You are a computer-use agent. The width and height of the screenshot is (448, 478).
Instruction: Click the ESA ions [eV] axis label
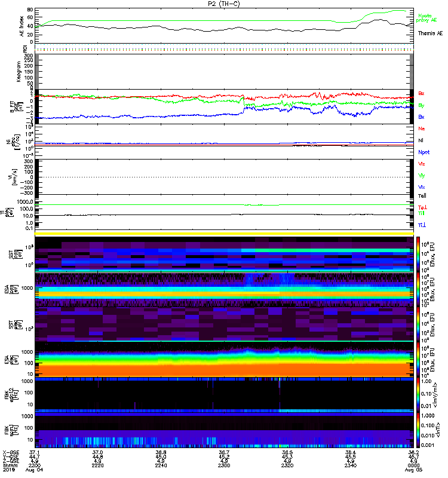(x=11, y=289)
